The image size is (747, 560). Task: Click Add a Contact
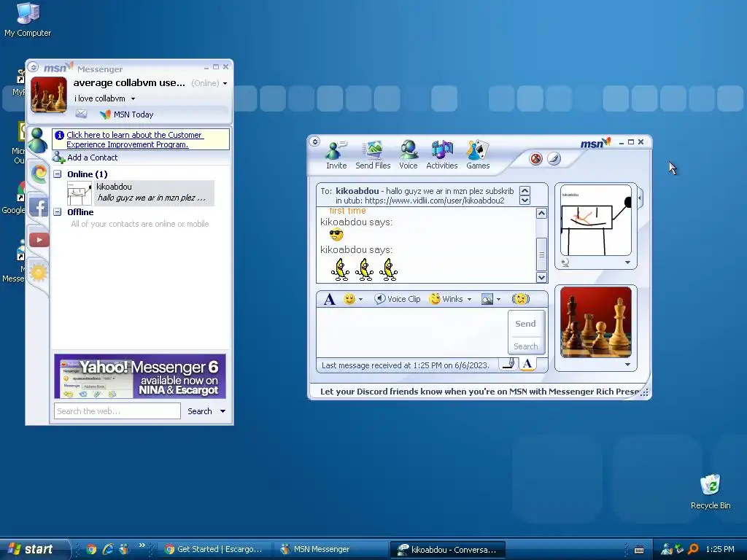[86, 157]
